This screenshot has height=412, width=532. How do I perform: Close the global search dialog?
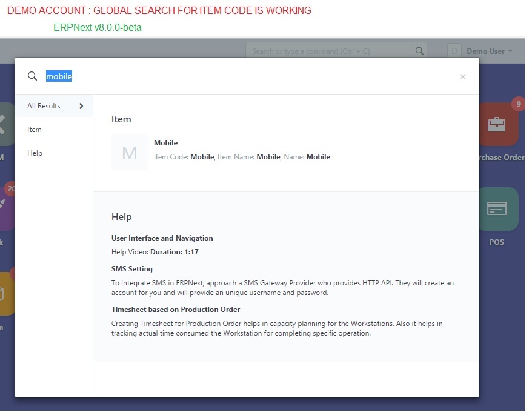(x=462, y=77)
